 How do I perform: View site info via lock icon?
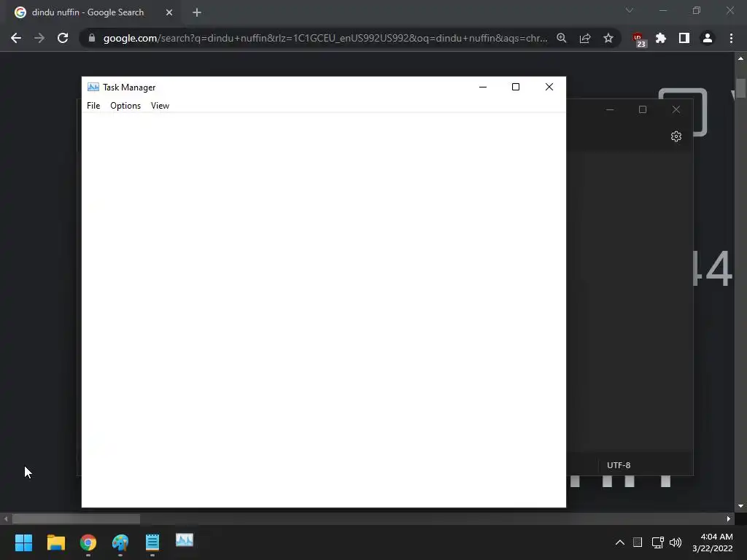91,38
